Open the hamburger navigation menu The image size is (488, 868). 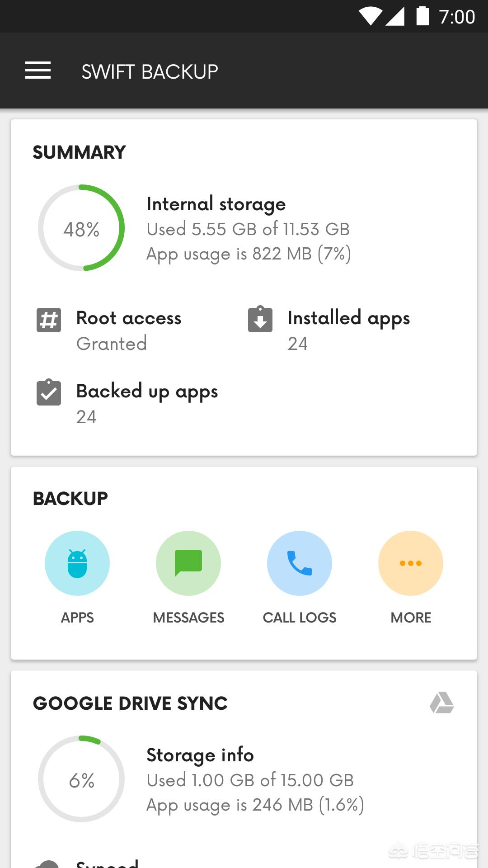click(x=38, y=71)
